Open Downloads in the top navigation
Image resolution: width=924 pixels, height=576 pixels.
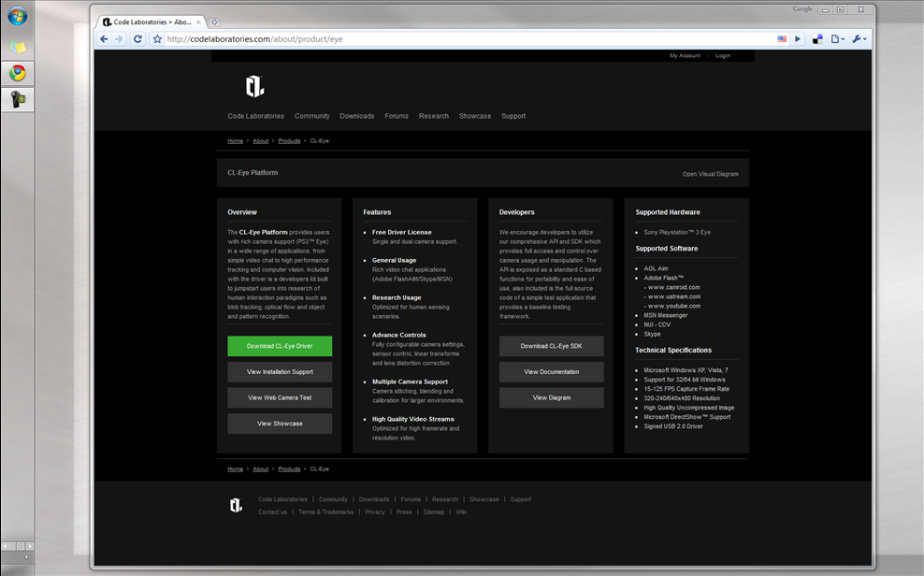357,116
